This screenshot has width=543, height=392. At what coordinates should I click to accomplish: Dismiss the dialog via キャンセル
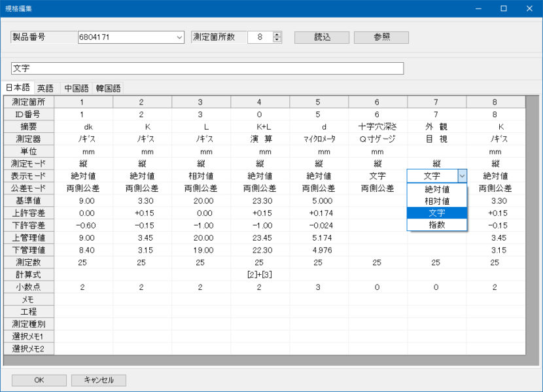click(x=98, y=380)
